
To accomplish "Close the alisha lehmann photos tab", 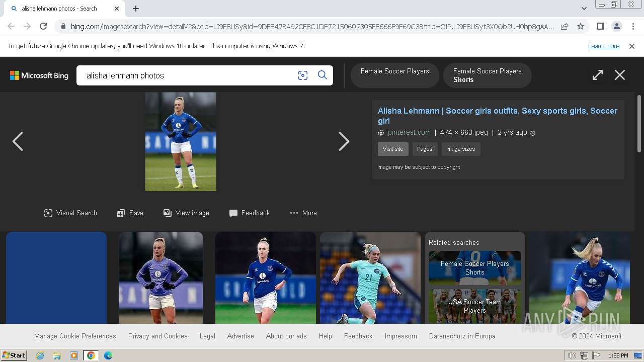I will tap(117, 9).
